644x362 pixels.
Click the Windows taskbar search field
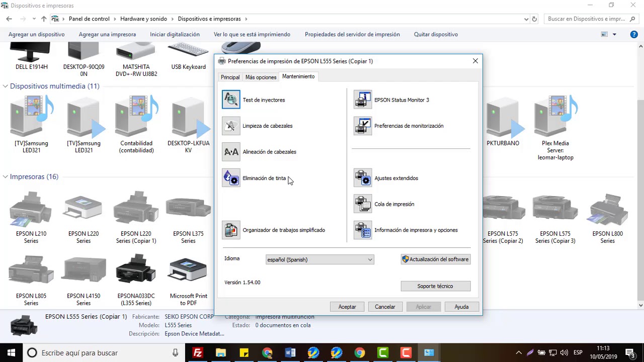tap(104, 352)
